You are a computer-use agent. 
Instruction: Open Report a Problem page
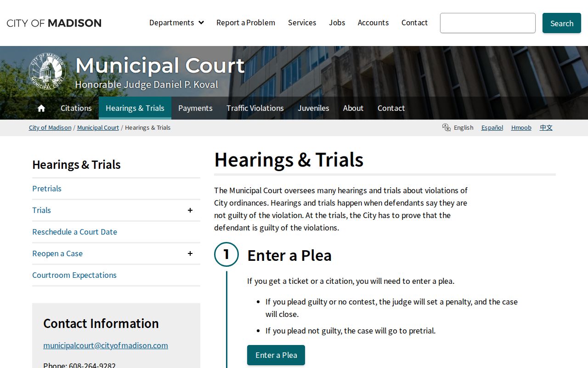click(x=246, y=23)
